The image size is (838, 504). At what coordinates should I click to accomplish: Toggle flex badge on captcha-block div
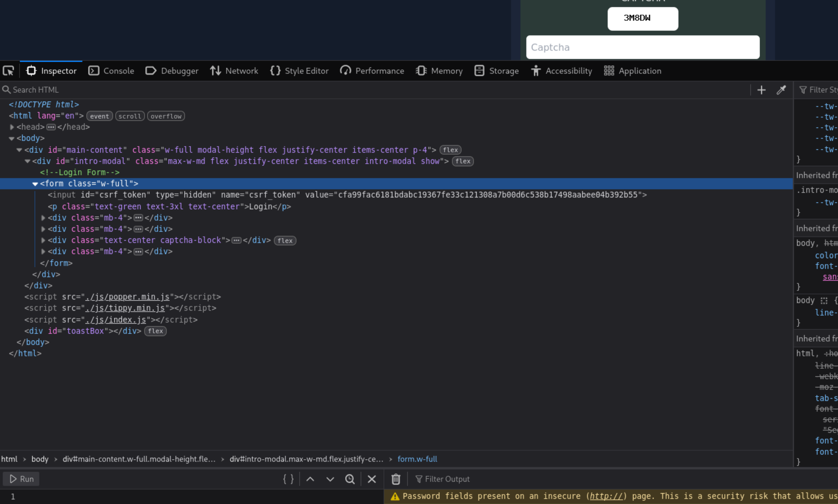(285, 241)
